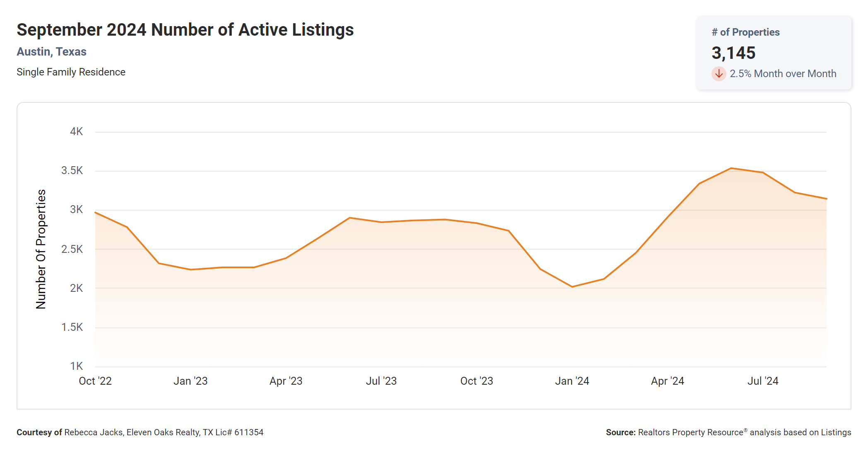Click the 4K y-axis tick label
Screen dimensions: 868x456
pos(76,132)
